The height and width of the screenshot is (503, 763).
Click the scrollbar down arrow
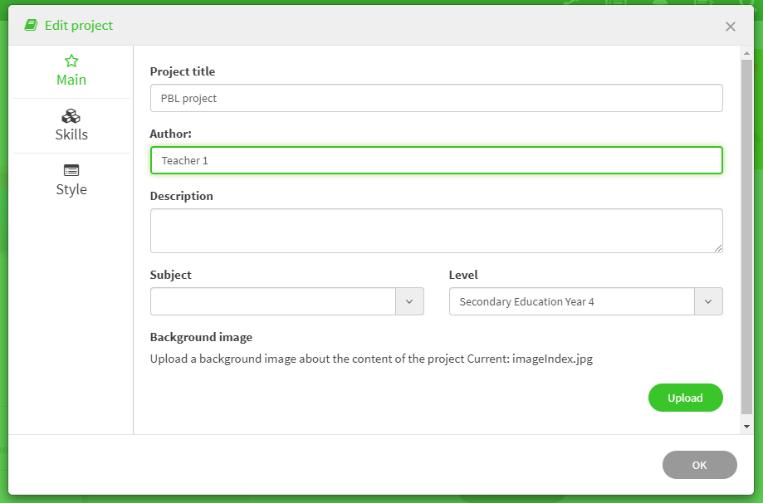click(x=746, y=426)
